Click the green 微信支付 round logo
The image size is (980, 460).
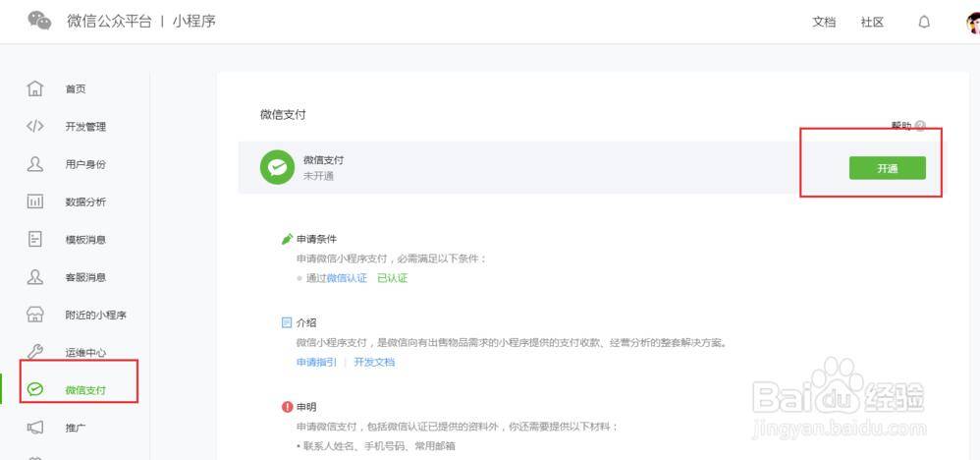[x=277, y=167]
